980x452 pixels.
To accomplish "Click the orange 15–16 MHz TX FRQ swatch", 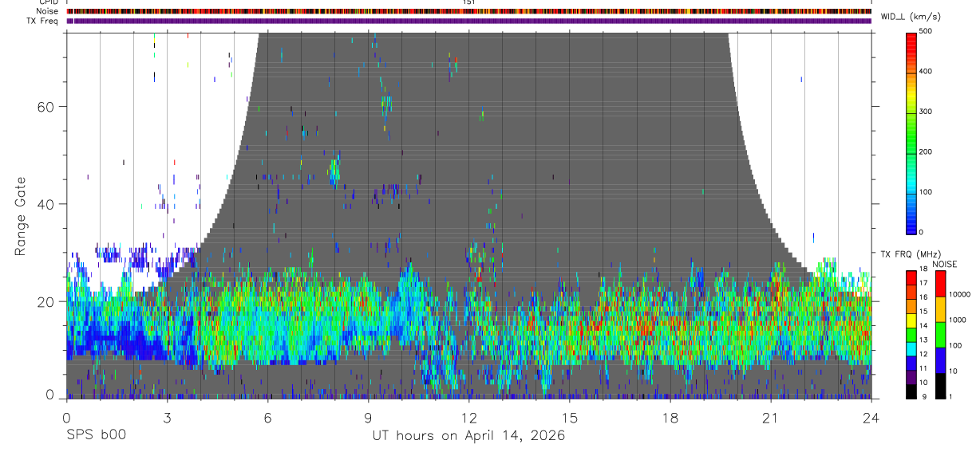I will click(x=911, y=305).
